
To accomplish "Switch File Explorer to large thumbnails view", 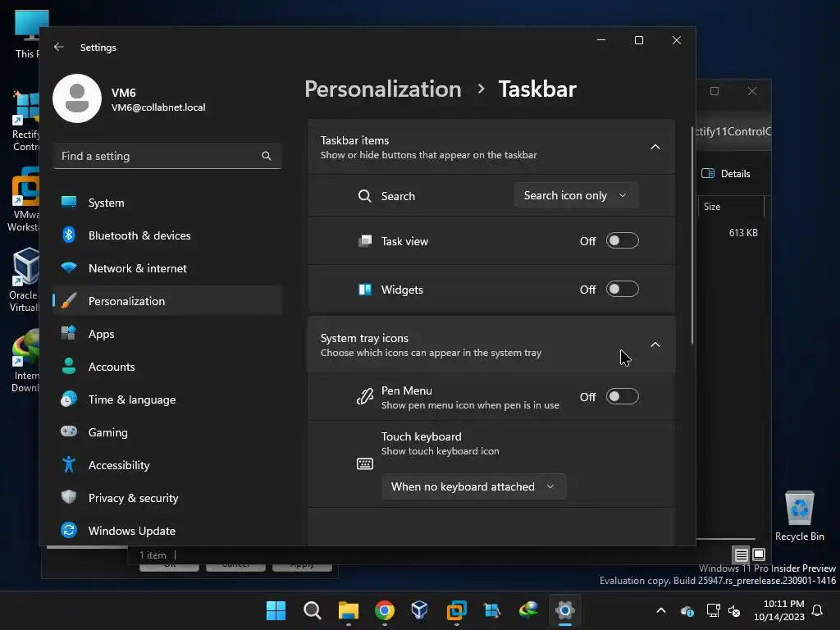I will tap(759, 555).
